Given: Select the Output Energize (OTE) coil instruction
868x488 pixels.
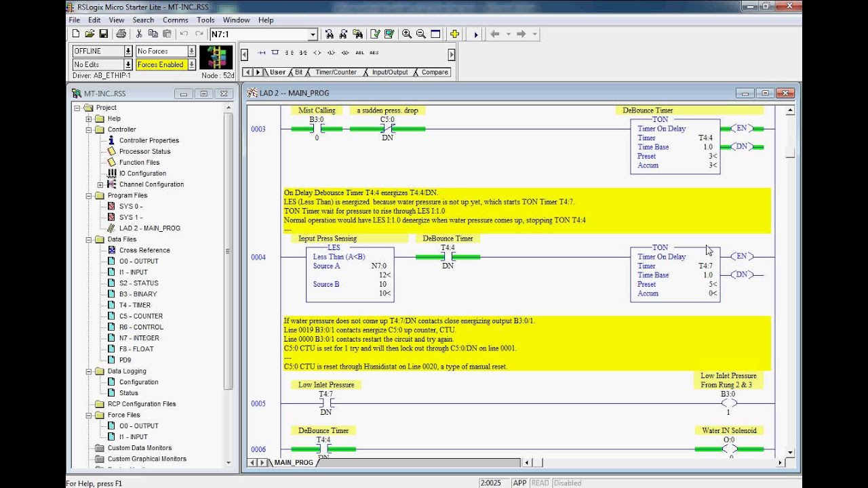Looking at the screenshot, I should click(x=317, y=53).
